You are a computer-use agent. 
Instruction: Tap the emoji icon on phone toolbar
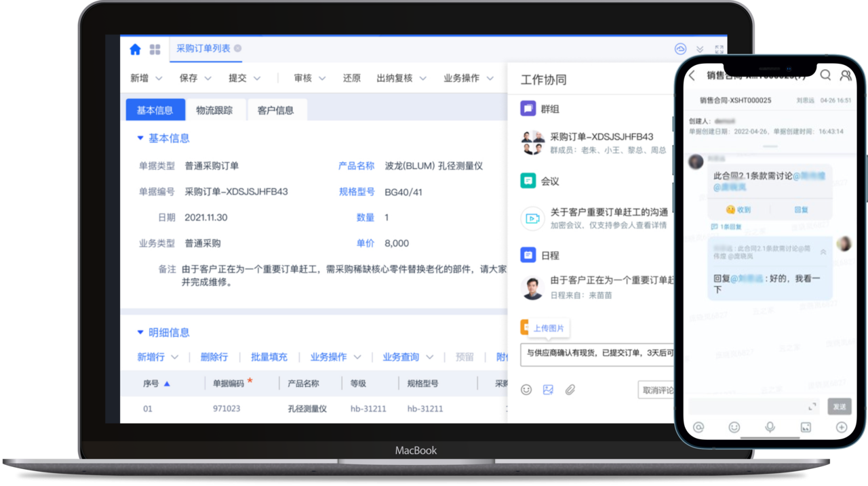734,427
